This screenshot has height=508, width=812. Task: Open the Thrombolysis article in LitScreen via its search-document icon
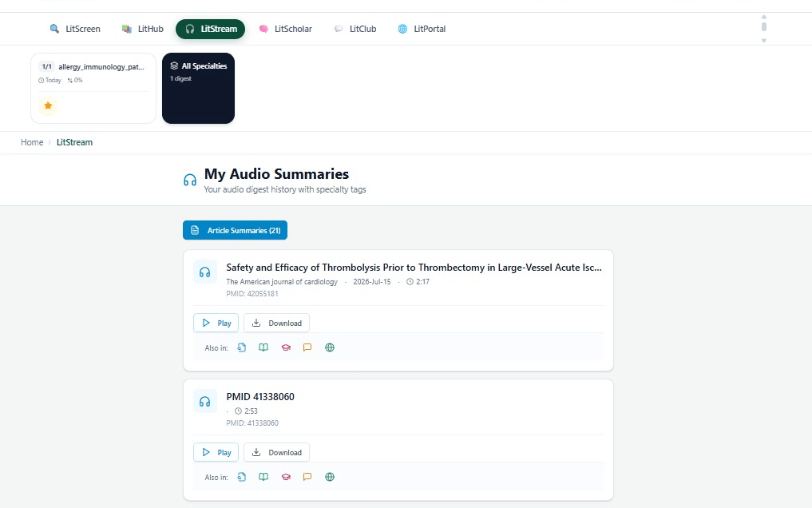pyautogui.click(x=241, y=347)
